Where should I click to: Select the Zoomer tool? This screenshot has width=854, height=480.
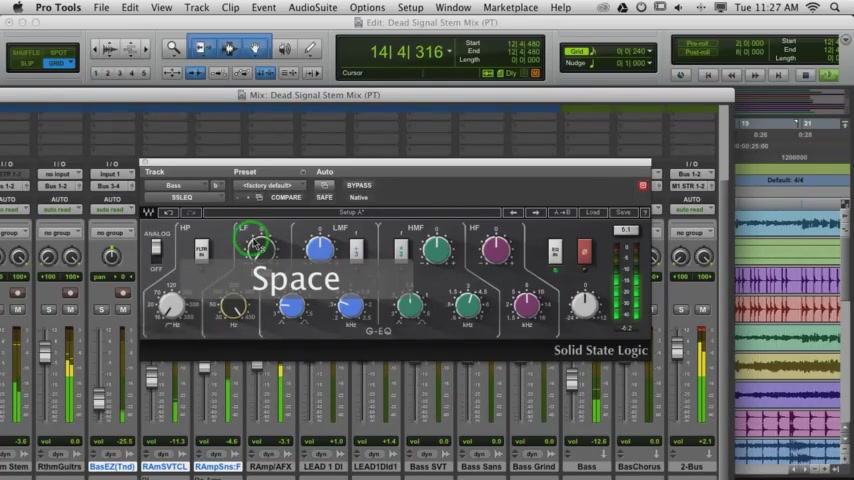point(173,48)
